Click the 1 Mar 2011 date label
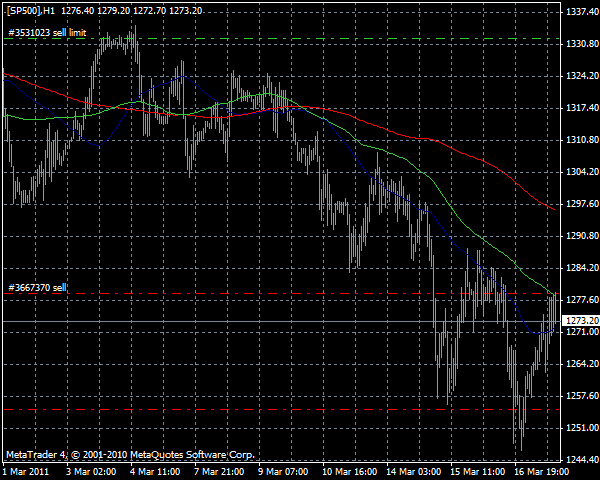This screenshot has width=600, height=480. 26,472
